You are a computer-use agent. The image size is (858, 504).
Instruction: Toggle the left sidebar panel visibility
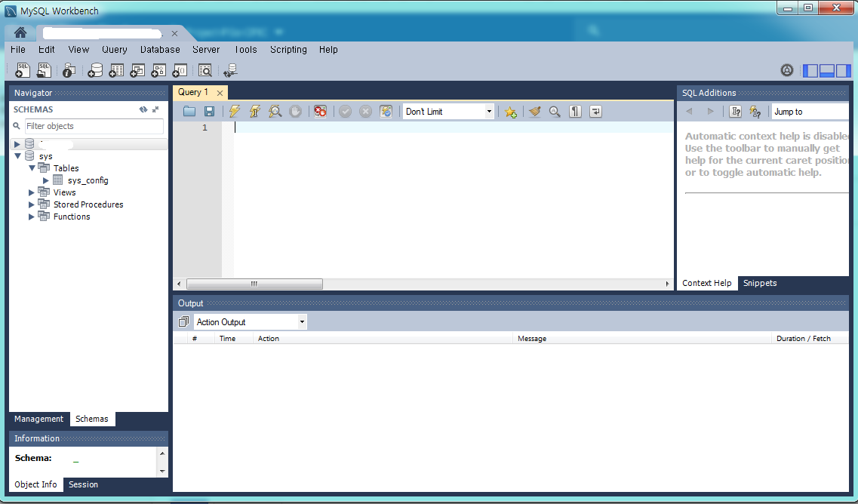pos(810,71)
